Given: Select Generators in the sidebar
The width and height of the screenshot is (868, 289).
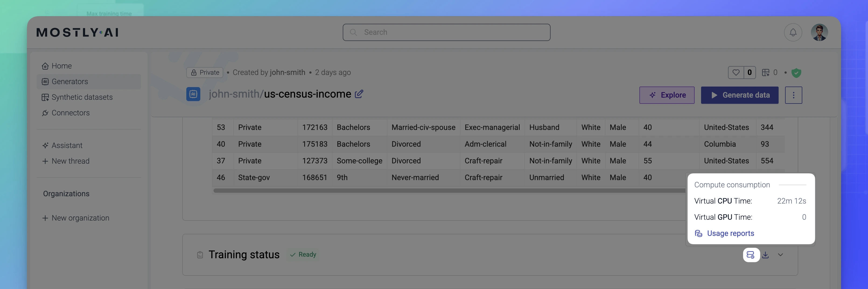Looking at the screenshot, I should pos(89,82).
